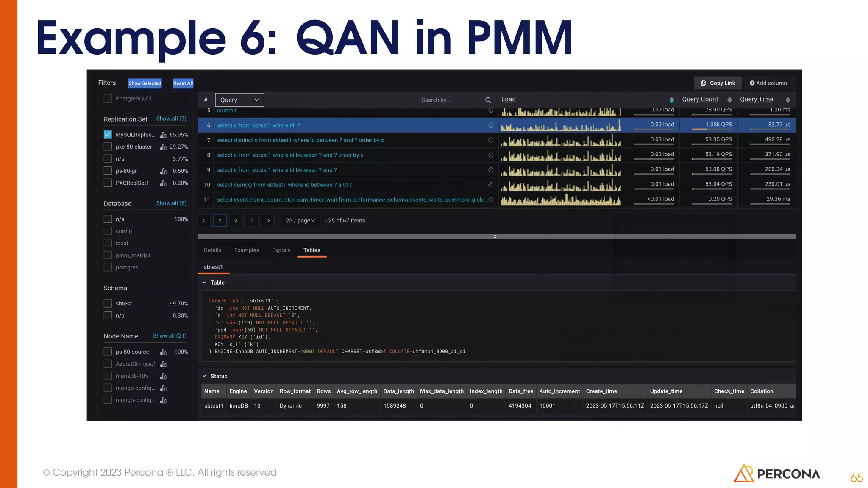Go to page 3
This screenshot has width=868, height=488.
click(x=252, y=221)
